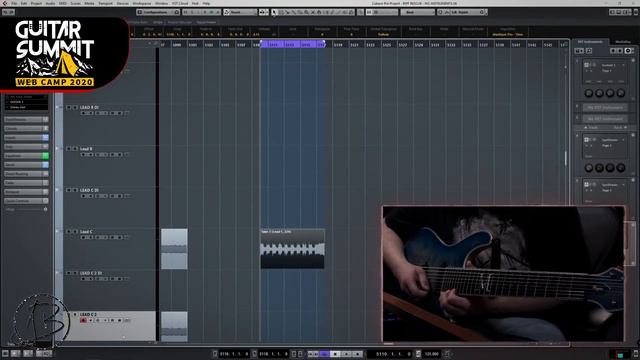640x360 pixels.
Task: Mute the LEAD B DI track
Action: (69, 107)
